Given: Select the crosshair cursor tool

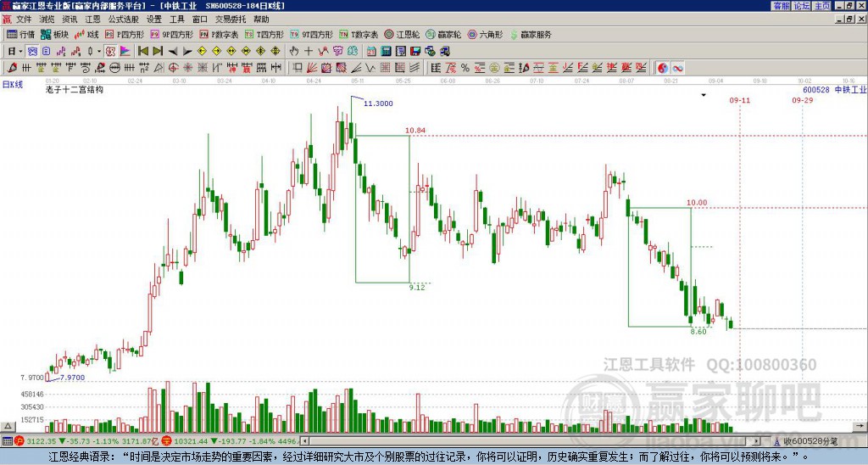Looking at the screenshot, I should [309, 52].
